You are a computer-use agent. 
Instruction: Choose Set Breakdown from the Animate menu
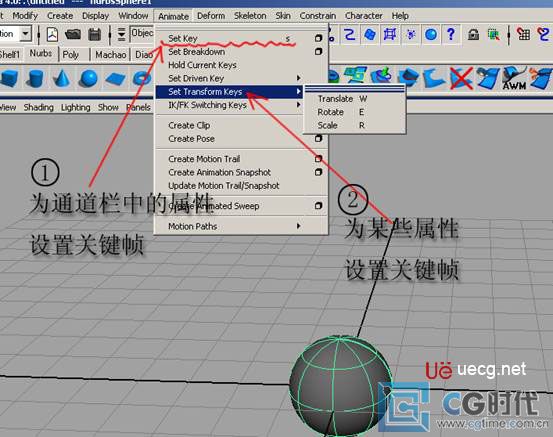coord(241,51)
